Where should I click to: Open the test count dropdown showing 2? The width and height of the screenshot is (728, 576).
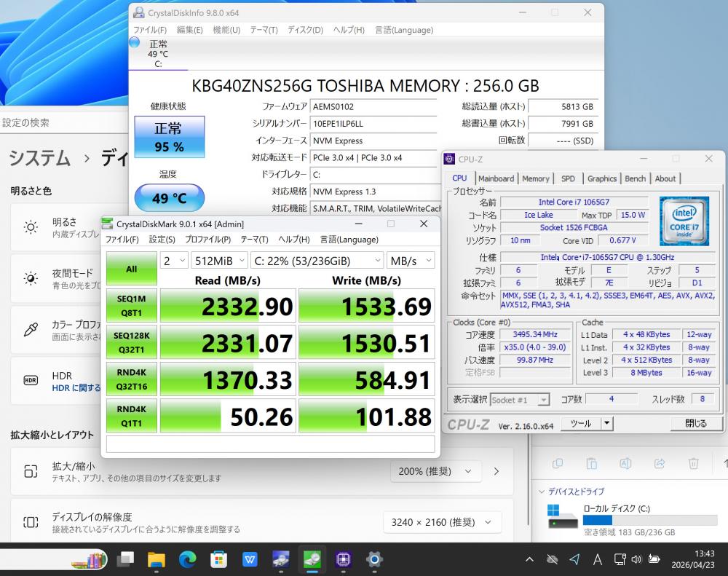pyautogui.click(x=174, y=260)
